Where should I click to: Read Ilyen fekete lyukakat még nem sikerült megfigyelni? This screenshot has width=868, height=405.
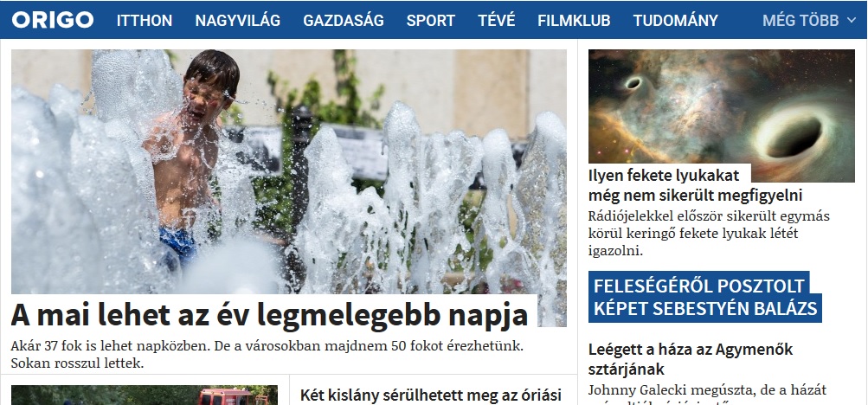pos(695,185)
